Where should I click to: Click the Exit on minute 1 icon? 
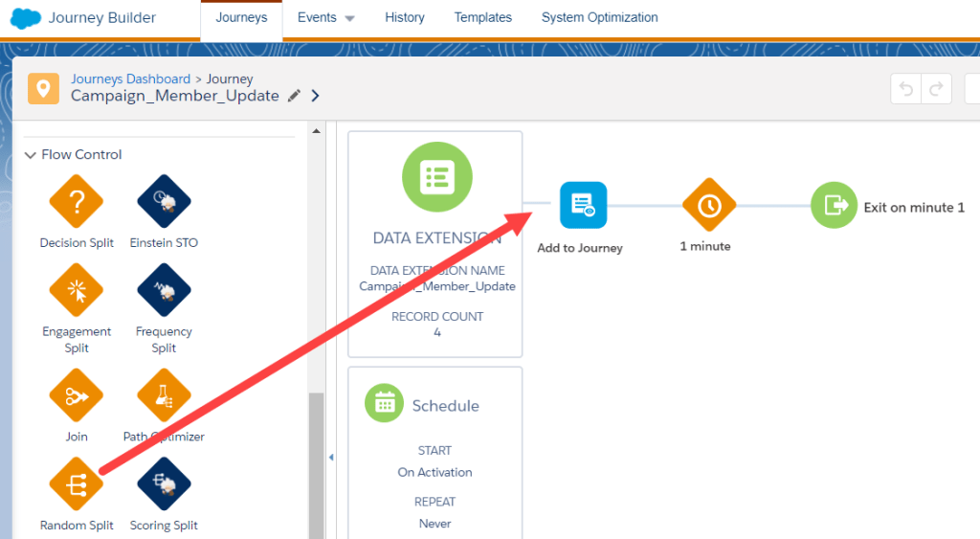835,205
